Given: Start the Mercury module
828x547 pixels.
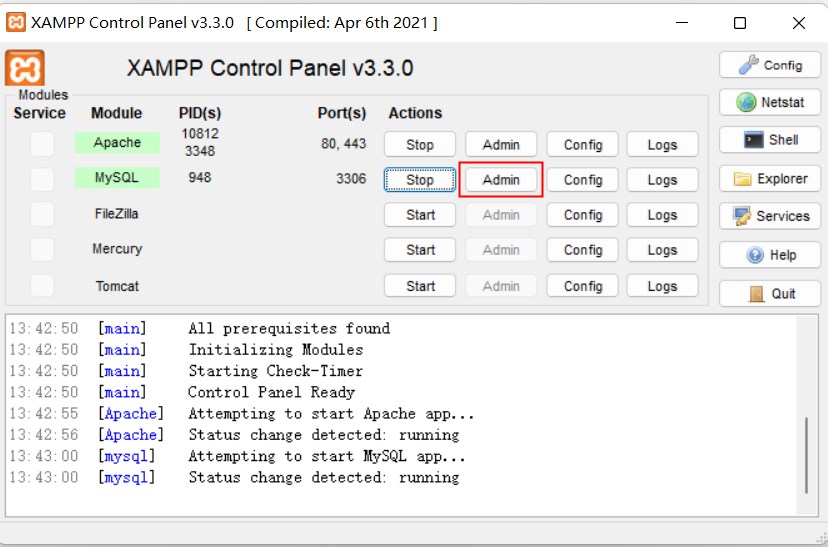Looking at the screenshot, I should (x=420, y=250).
